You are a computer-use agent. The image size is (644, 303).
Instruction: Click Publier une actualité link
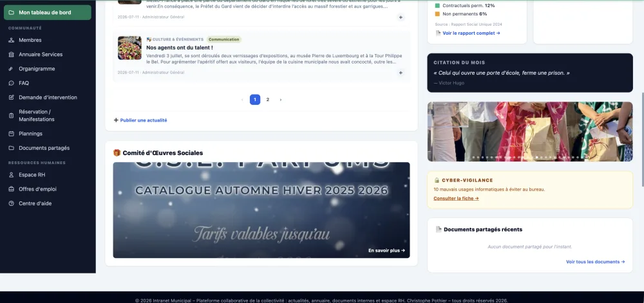tap(144, 120)
